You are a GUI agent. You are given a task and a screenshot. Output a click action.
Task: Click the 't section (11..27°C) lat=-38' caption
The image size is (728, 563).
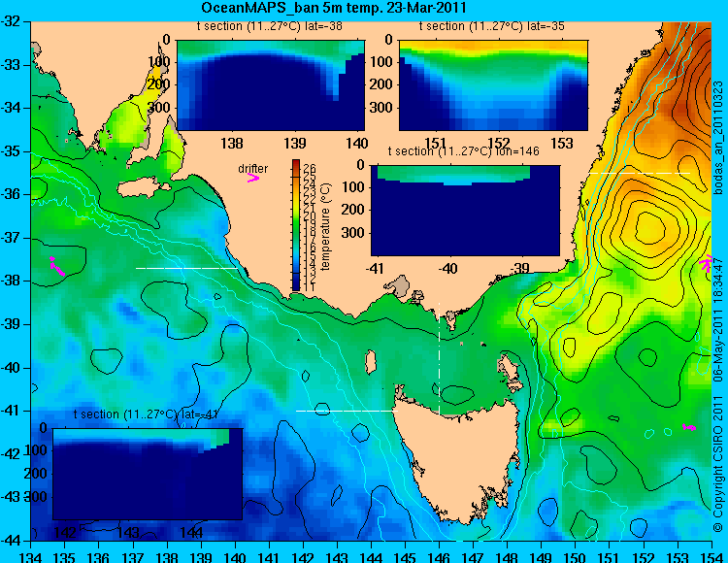click(270, 26)
